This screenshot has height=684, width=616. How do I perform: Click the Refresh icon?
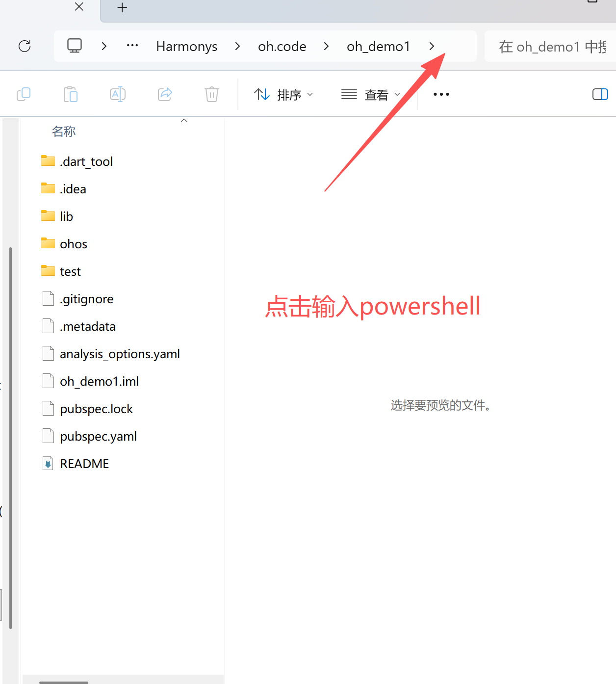tap(25, 46)
